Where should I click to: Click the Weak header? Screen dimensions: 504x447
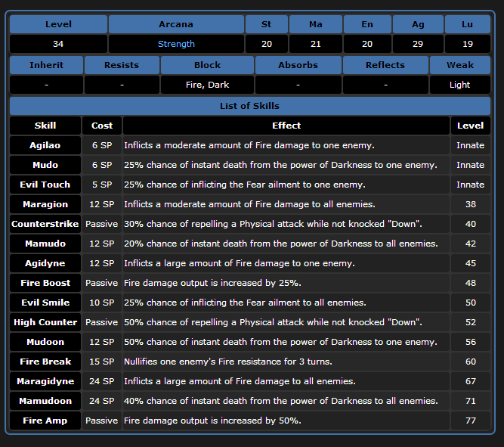pyautogui.click(x=460, y=65)
